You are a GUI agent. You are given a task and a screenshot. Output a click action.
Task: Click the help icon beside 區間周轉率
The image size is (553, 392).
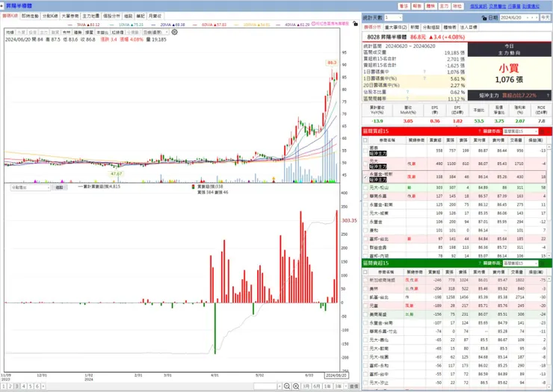pos(407,99)
